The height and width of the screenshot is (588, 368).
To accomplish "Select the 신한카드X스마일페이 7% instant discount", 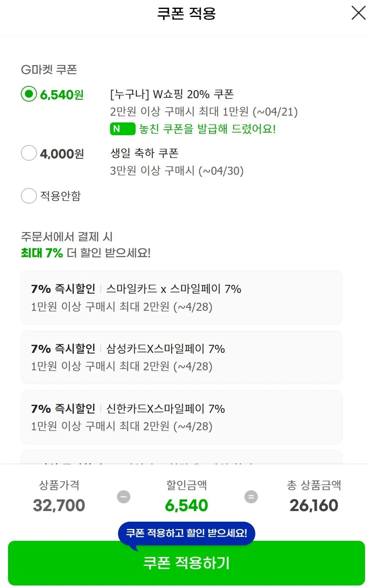I will click(x=181, y=417).
